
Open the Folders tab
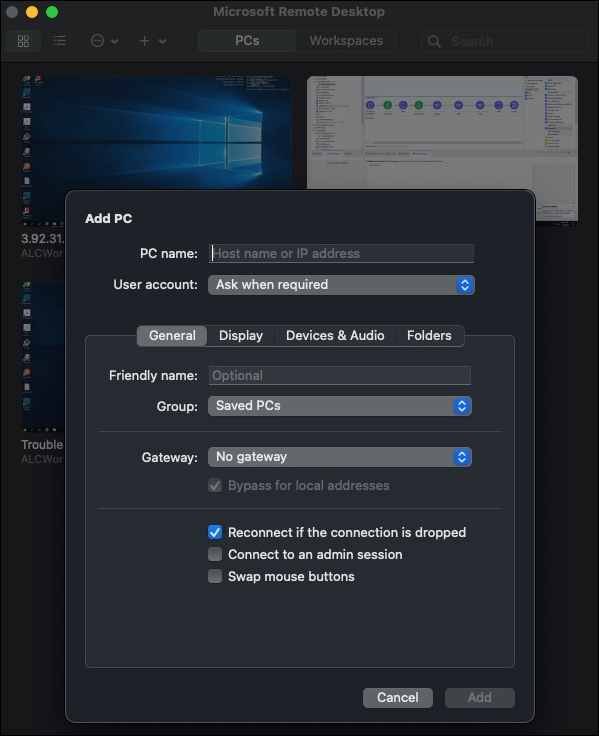point(429,336)
